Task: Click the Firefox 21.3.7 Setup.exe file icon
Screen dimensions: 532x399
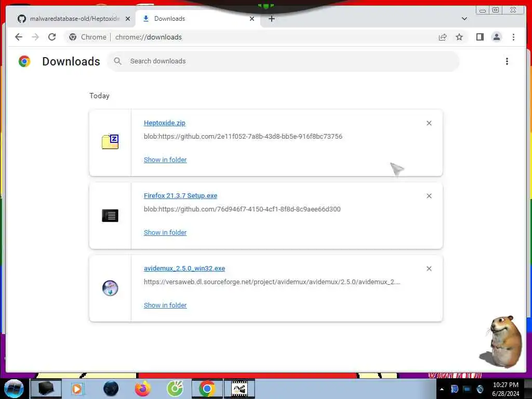Action: [110, 216]
